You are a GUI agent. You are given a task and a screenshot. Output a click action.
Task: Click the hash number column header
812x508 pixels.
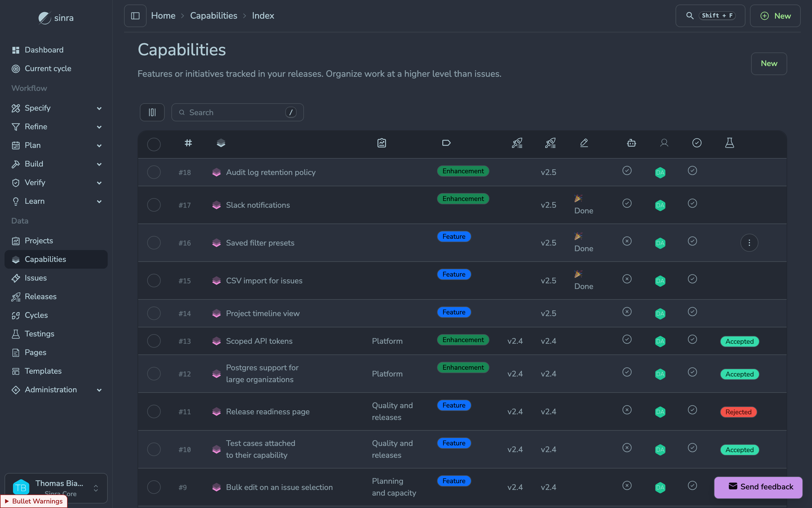click(x=188, y=143)
